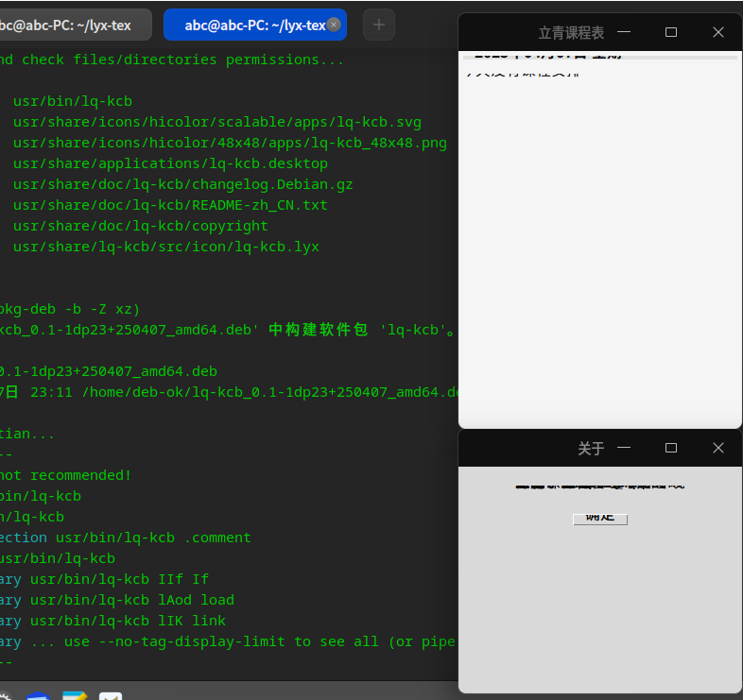Open a new terminal tab with the plus button
Viewport: 743px width, 700px height.
[379, 25]
